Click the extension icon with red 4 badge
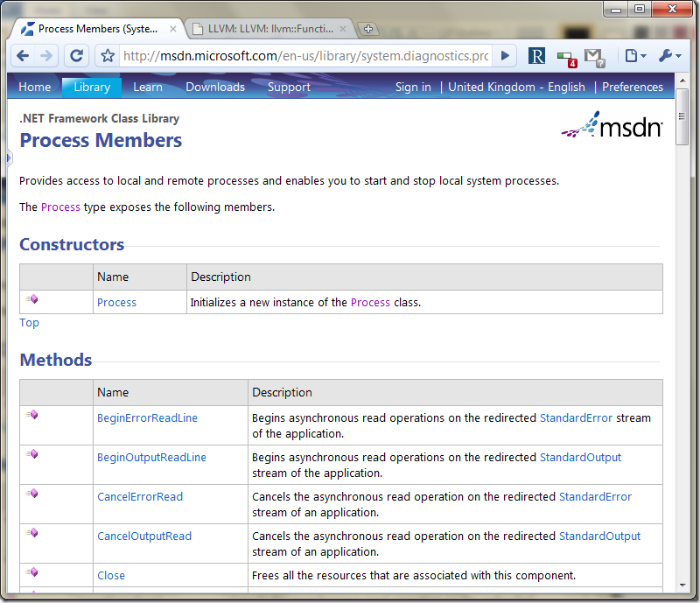The height and width of the screenshot is (603, 700). pos(566,58)
